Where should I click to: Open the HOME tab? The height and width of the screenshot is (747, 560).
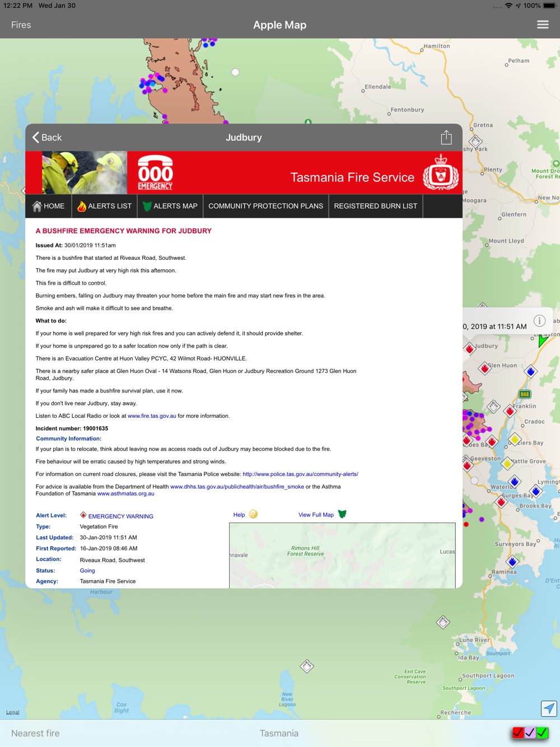(49, 206)
